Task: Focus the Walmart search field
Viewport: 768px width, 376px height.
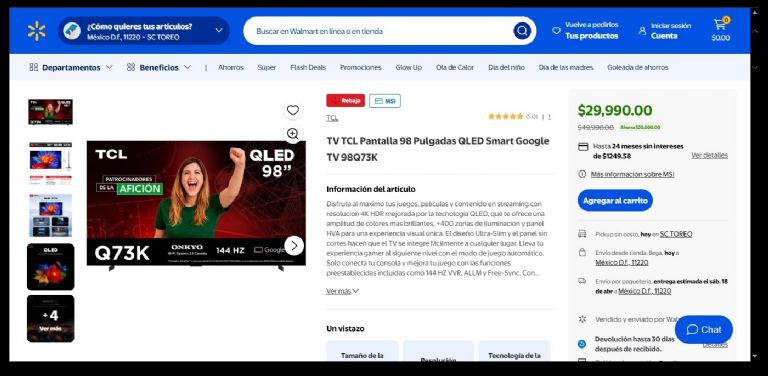Action: [389, 31]
